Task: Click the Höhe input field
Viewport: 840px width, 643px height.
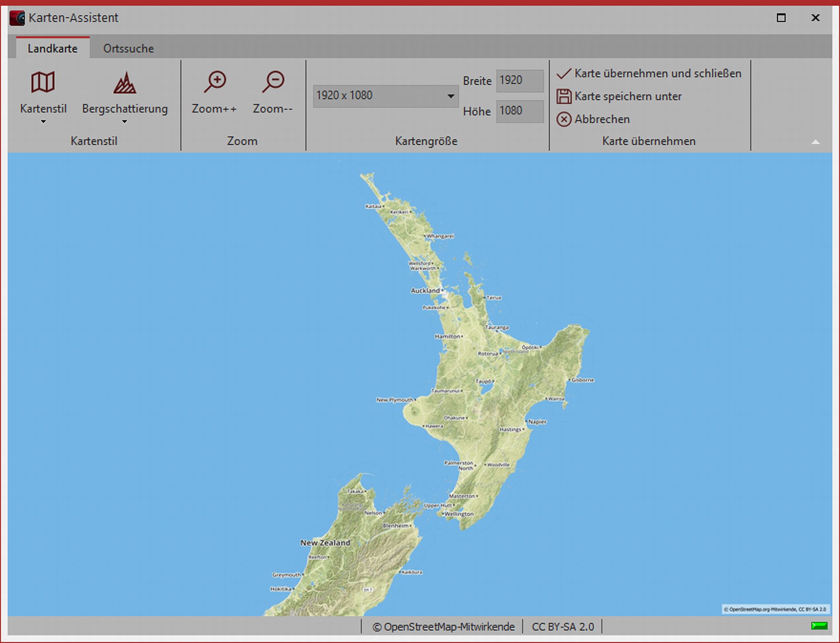Action: click(x=520, y=111)
